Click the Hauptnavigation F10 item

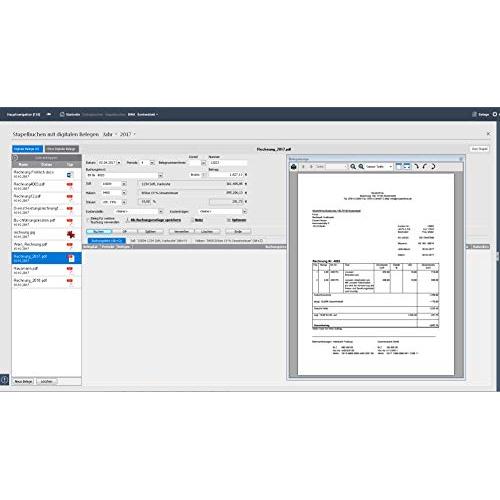[23, 114]
